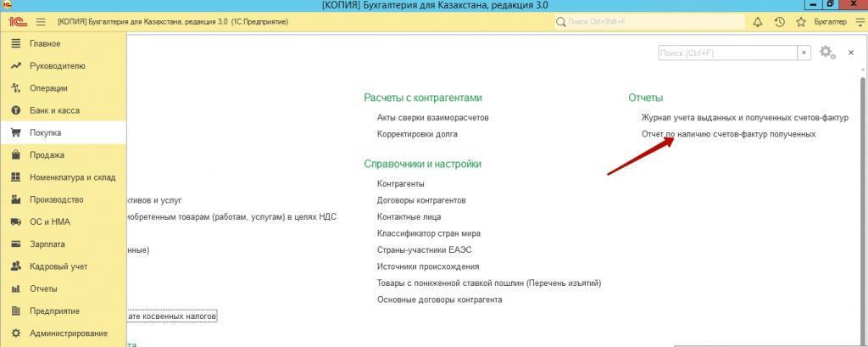Viewport: 868px width, 347px height.
Task: Open Основные договоры контрагента
Action: (x=440, y=299)
